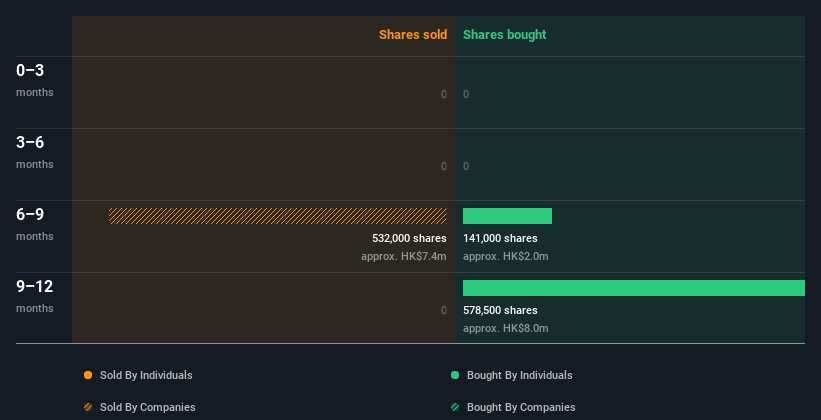Click the shares sold zero in 9–12 months row

point(444,310)
